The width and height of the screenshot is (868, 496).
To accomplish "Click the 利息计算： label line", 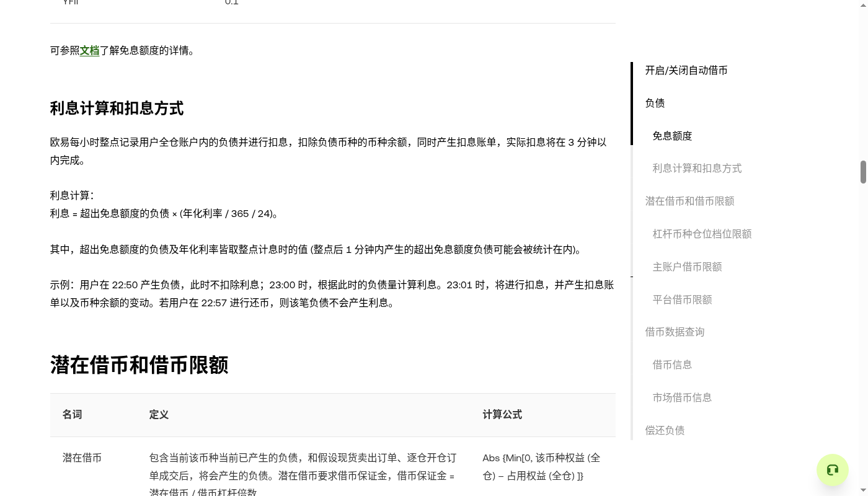I will [72, 196].
